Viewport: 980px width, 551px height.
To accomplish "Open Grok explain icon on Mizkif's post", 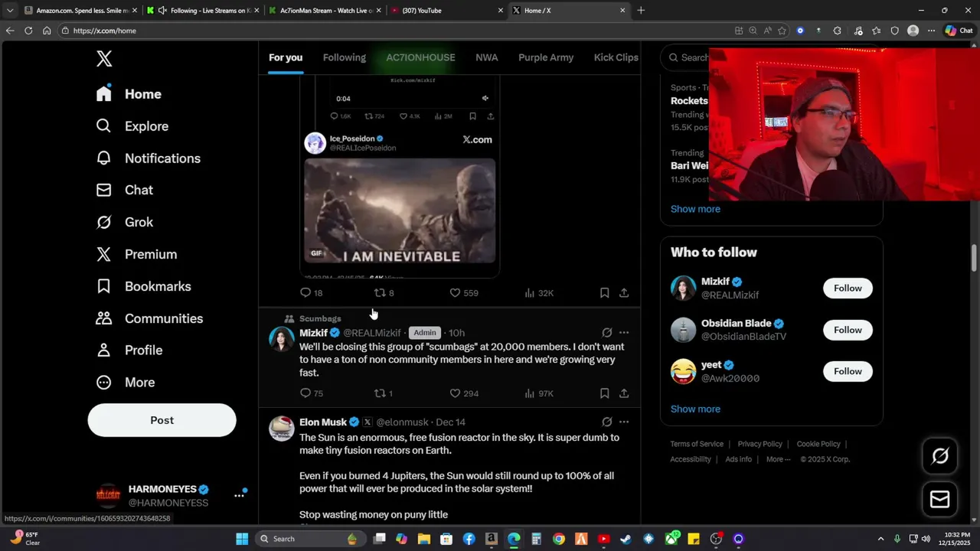I will [606, 333].
